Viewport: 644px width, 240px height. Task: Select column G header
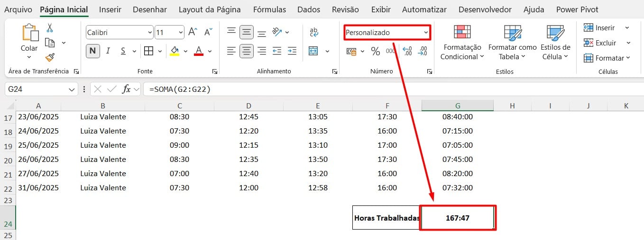pos(457,106)
